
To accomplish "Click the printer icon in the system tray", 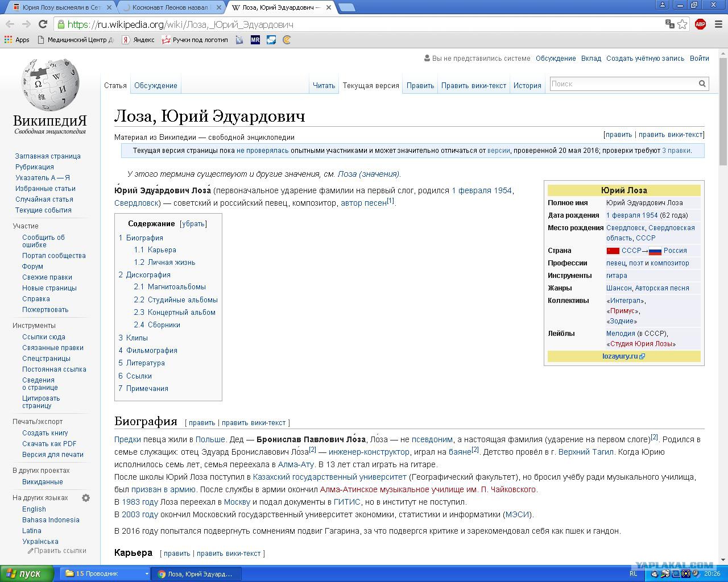I will point(665,573).
